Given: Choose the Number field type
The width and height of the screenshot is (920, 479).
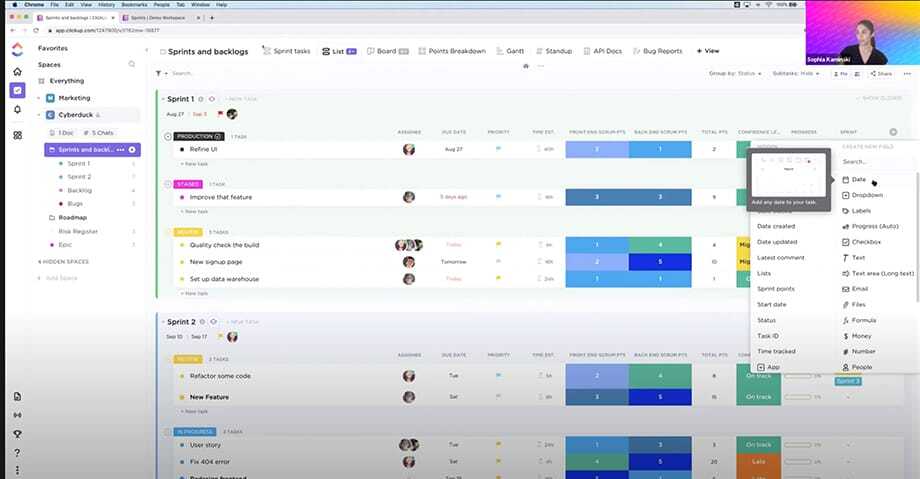Looking at the screenshot, I should (858, 351).
